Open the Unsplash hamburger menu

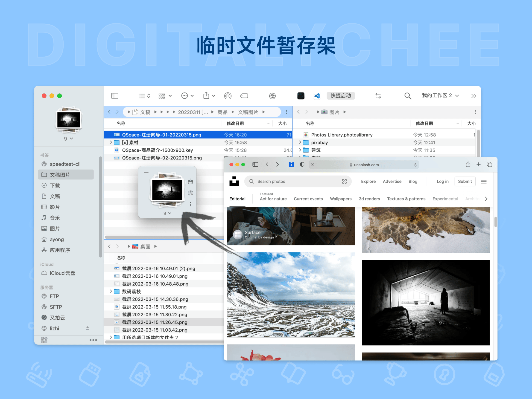[484, 182]
